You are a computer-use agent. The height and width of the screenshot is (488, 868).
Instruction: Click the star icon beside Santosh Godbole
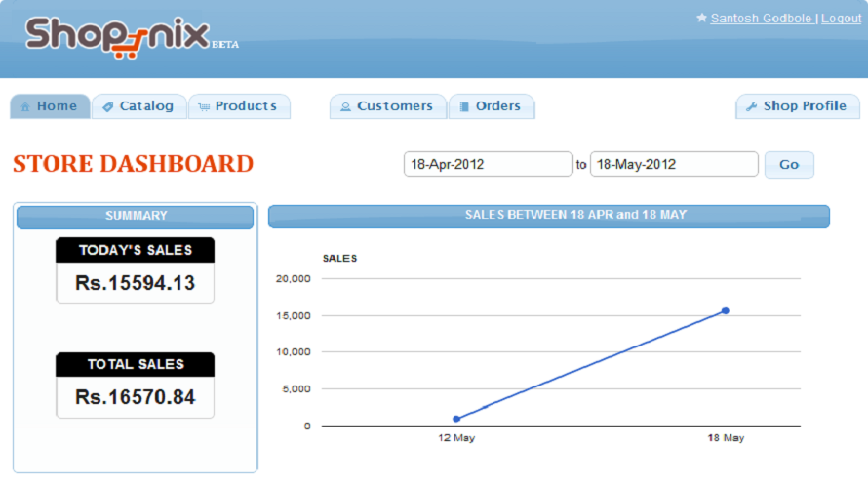(701, 18)
